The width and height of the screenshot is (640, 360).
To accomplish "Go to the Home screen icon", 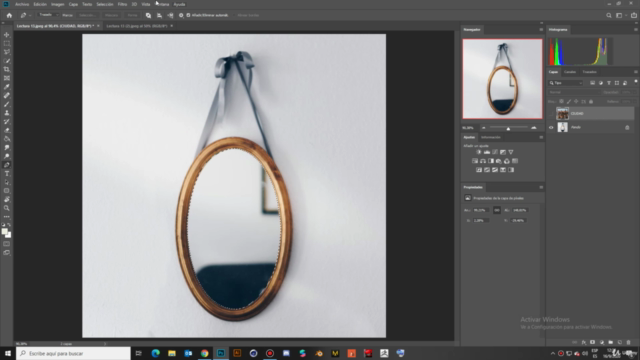I will click(x=9, y=15).
